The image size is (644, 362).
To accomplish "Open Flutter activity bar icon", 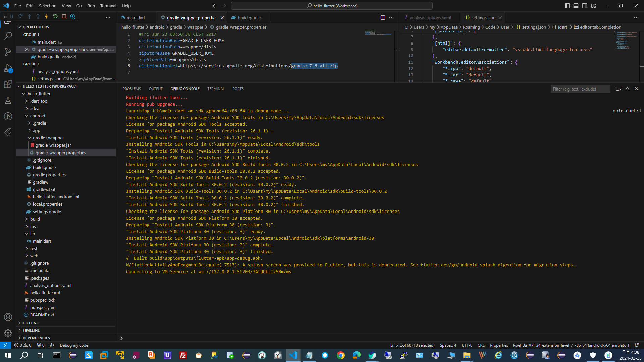I will [8, 132].
